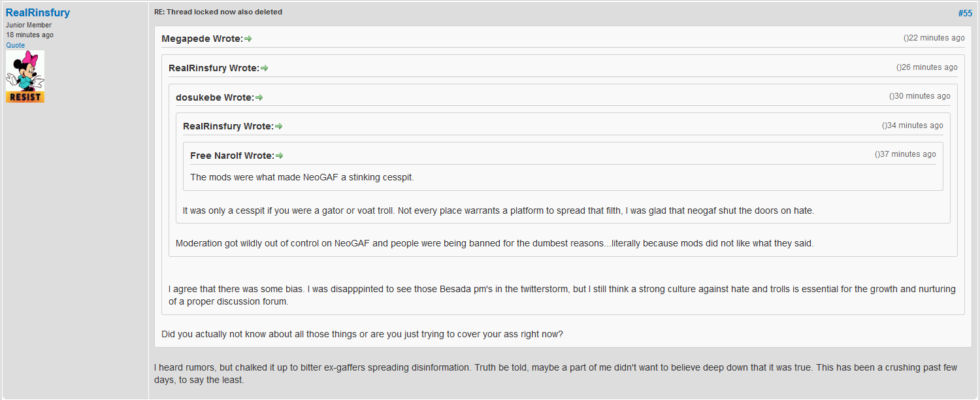Viewport: 980px width, 400px height.
Task: Click the dosukebe Wrote quote header
Action: point(215,97)
